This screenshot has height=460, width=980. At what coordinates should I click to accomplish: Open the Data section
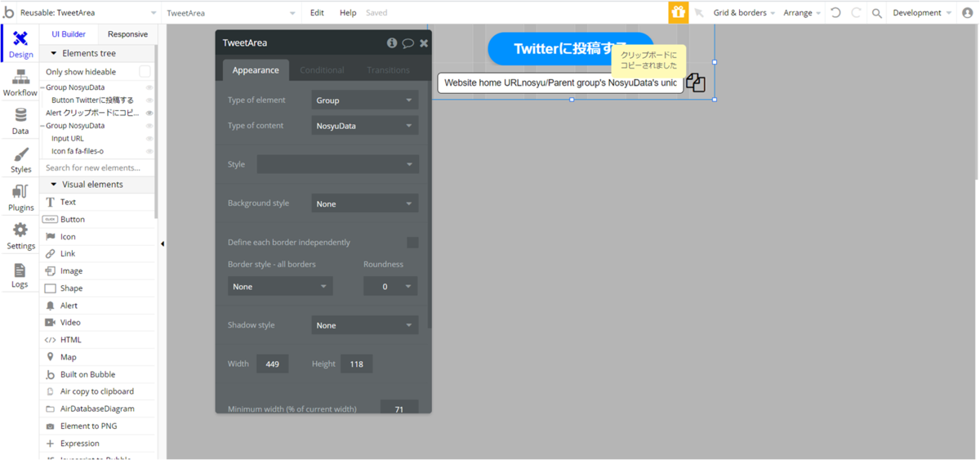click(x=20, y=121)
